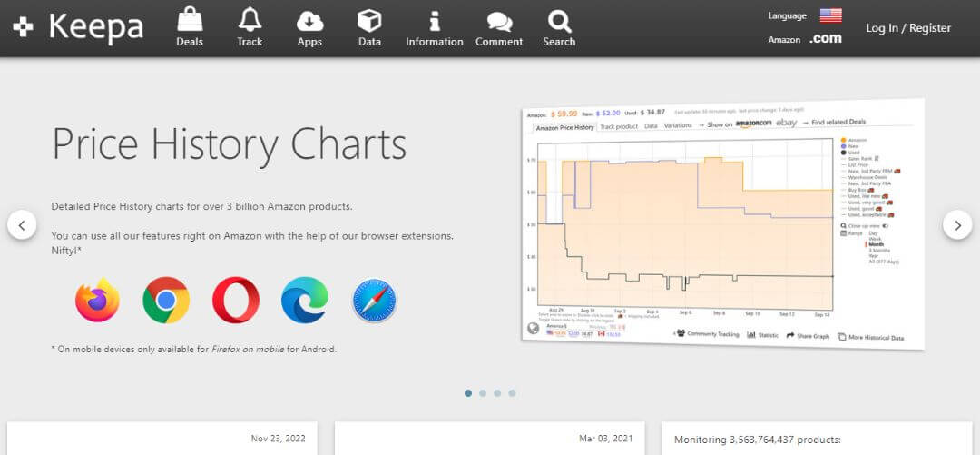Click 'Find related Deals' in chart preview
The height and width of the screenshot is (455, 980).
coord(838,122)
